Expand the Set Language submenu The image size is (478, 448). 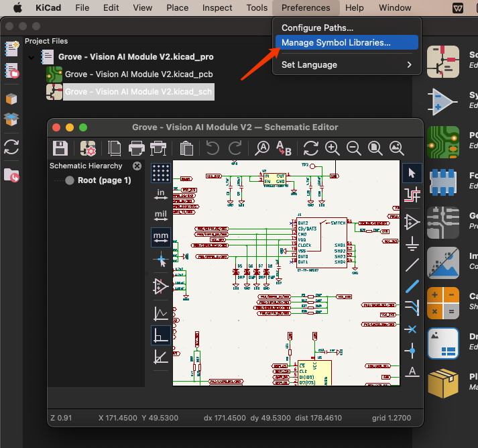click(347, 64)
